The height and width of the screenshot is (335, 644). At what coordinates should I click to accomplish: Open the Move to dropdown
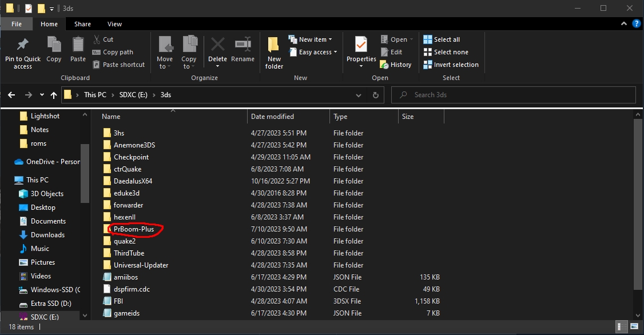(165, 53)
